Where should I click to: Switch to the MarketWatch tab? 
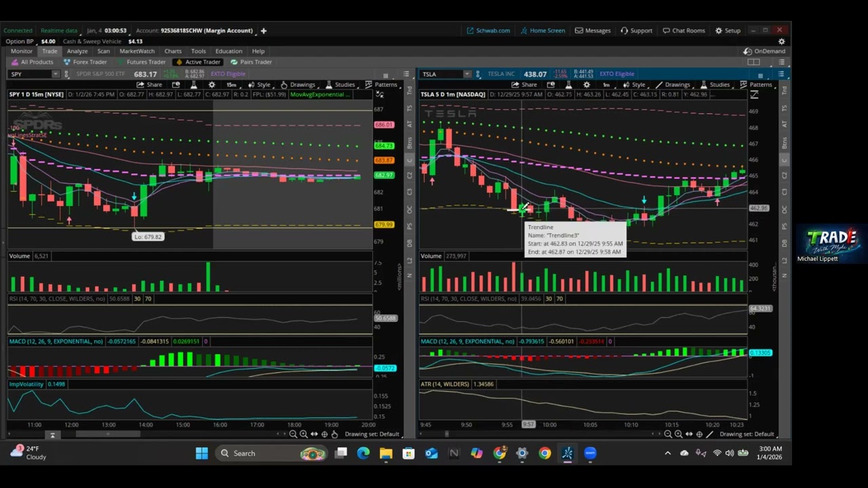tap(137, 51)
